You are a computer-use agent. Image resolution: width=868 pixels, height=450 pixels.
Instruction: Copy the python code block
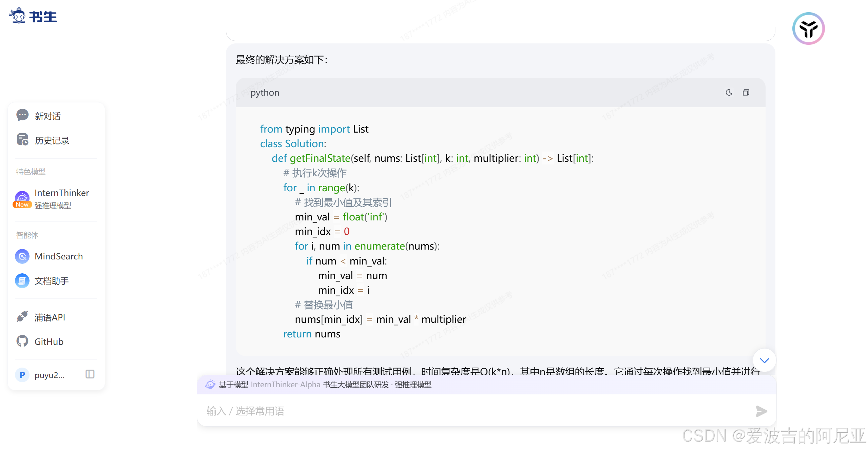[746, 93]
